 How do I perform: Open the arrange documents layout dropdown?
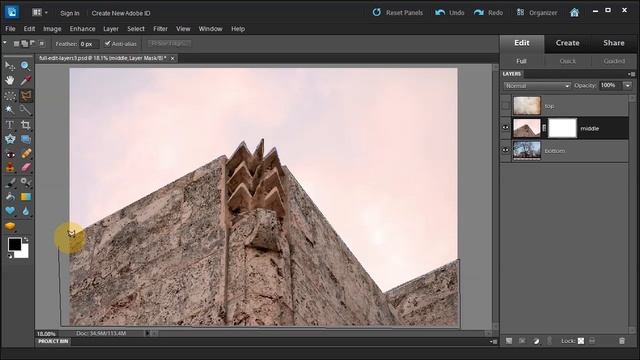tap(40, 13)
